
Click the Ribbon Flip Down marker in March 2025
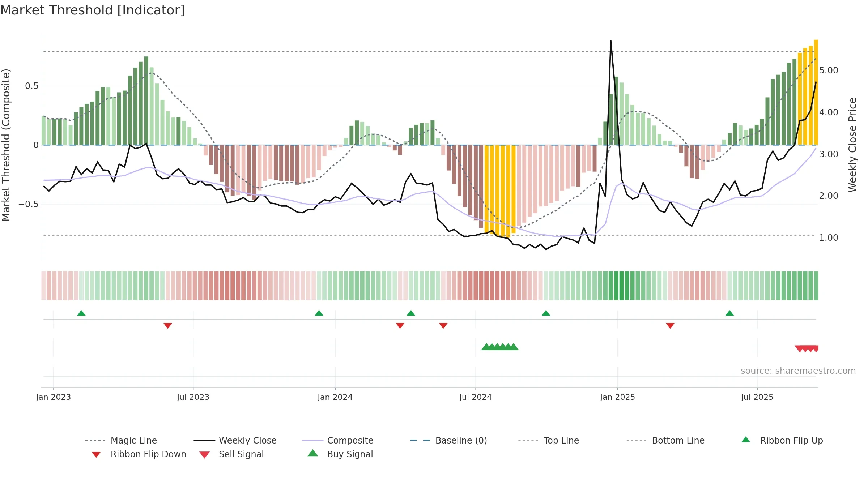(x=670, y=326)
